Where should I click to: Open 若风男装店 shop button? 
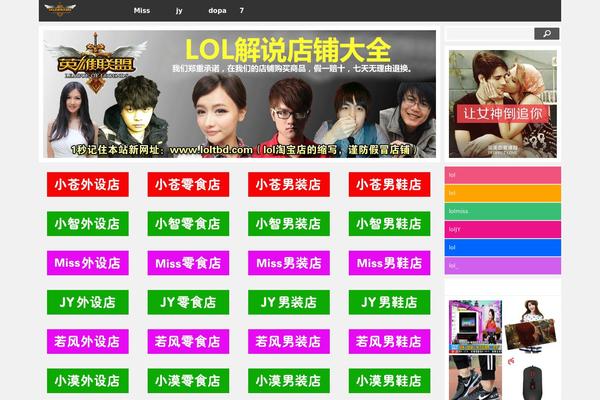289,341
